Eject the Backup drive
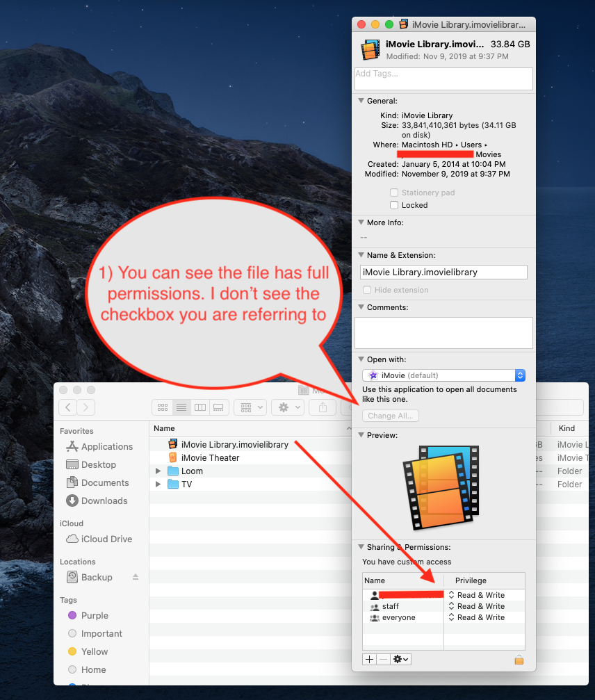The height and width of the screenshot is (700, 595). coord(136,577)
